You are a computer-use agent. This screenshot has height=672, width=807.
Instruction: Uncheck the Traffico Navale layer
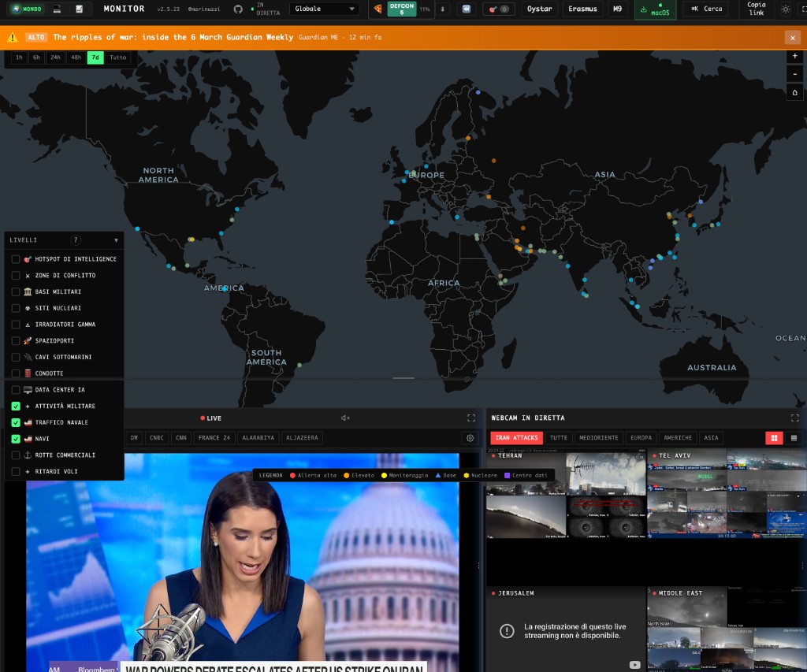[16, 422]
